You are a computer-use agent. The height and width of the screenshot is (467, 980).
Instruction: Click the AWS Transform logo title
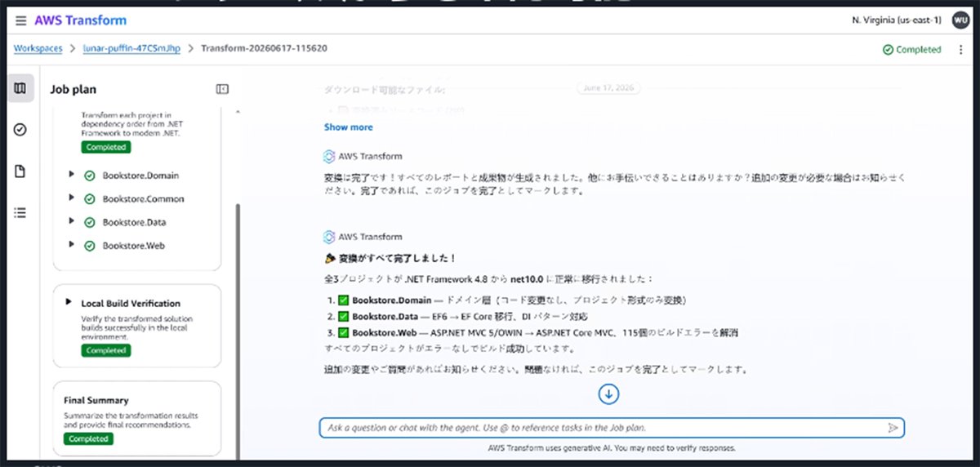pos(80,20)
